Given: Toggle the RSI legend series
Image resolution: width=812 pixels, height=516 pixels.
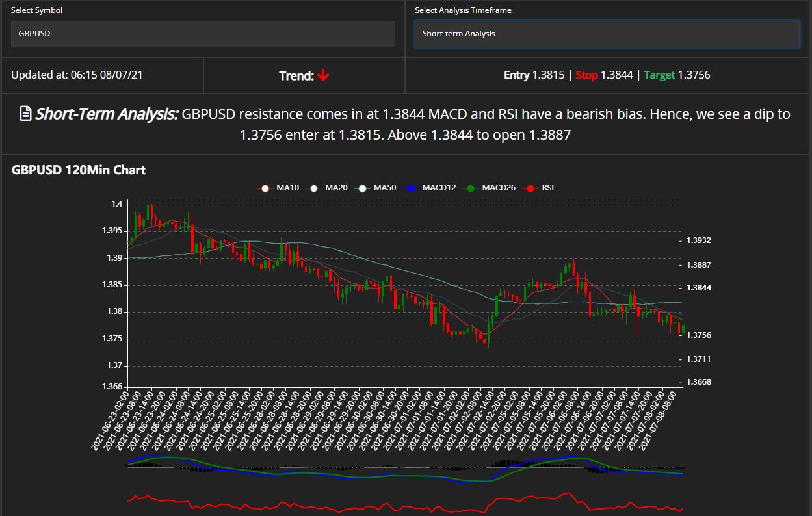Looking at the screenshot, I should tap(540, 188).
